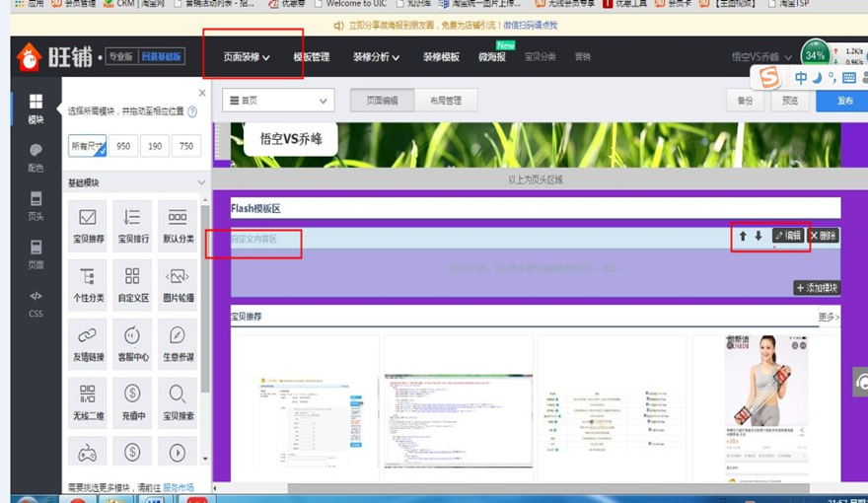Click module list scrollbar down arrow

coord(205,459)
